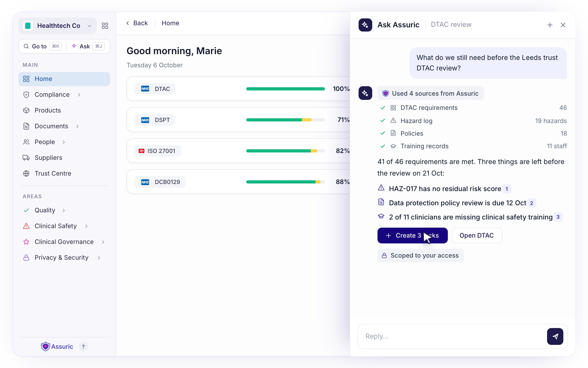
Task: Expand the People chevron
Action: [64, 142]
